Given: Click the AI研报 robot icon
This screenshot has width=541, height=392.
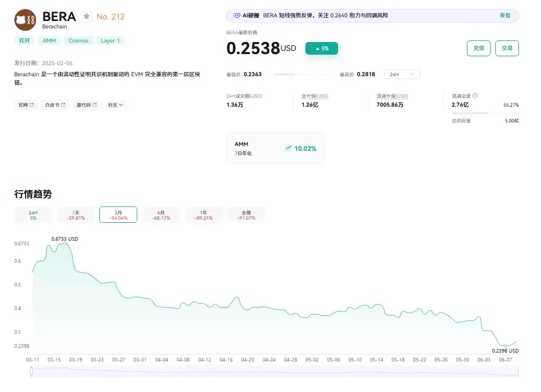Looking at the screenshot, I should tap(237, 16).
